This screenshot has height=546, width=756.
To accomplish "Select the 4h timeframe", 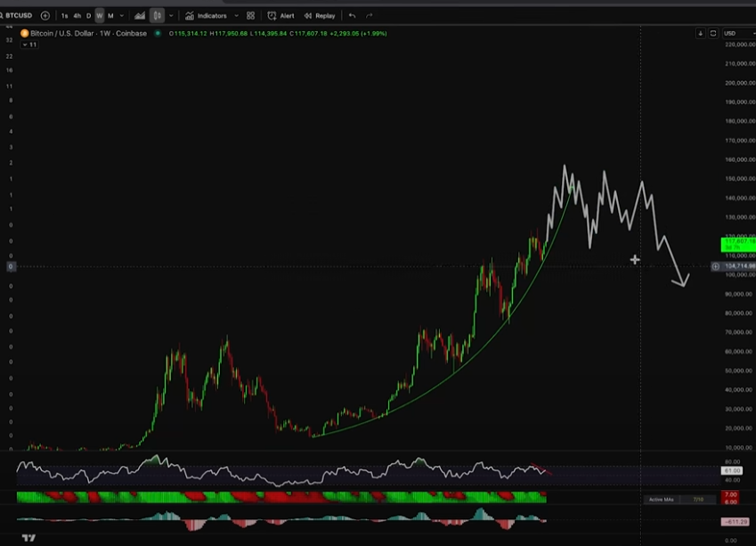I will [77, 16].
